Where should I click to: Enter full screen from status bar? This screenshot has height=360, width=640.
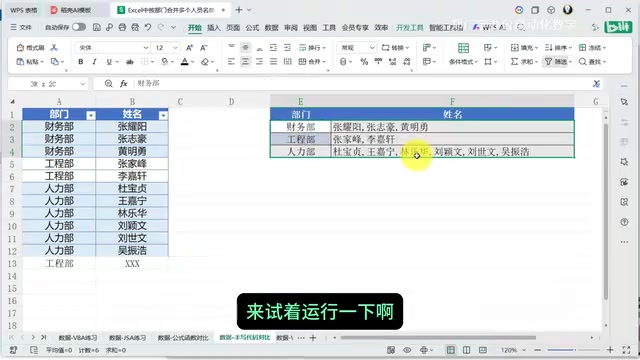[627, 350]
